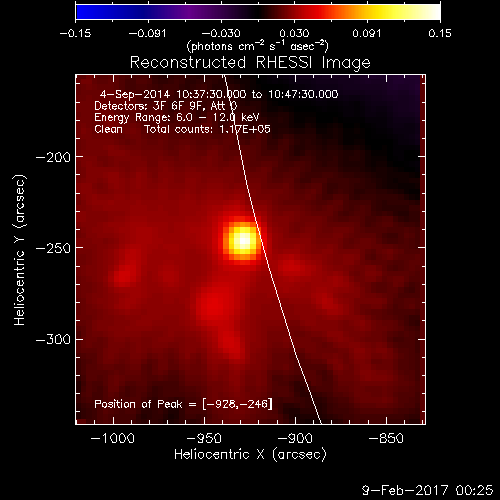Click the -1000 x-axis tick label
The height and width of the screenshot is (500, 500).
113,438
